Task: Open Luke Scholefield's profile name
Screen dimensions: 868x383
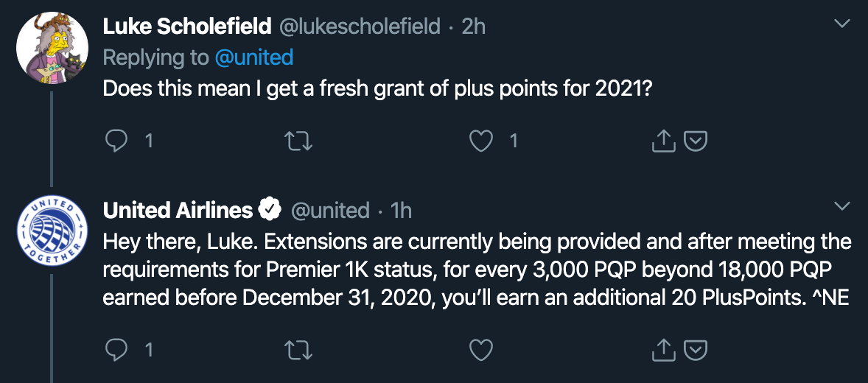Action: tap(186, 27)
